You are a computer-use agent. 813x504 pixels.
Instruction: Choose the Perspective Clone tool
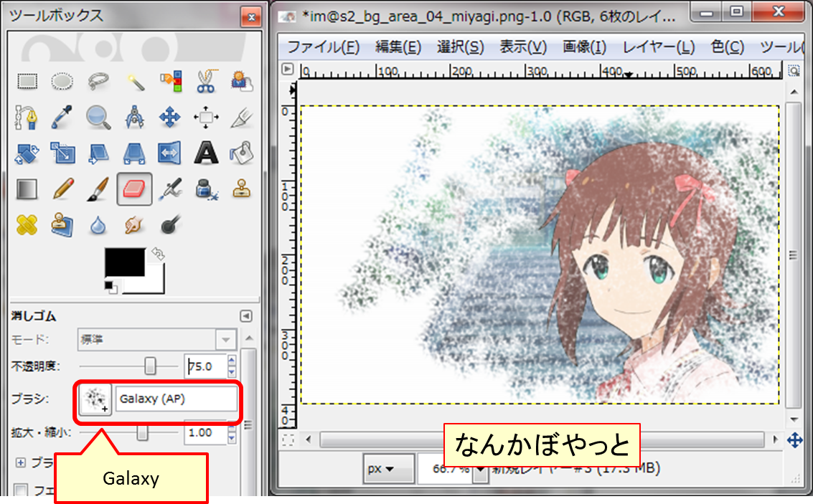point(62,225)
